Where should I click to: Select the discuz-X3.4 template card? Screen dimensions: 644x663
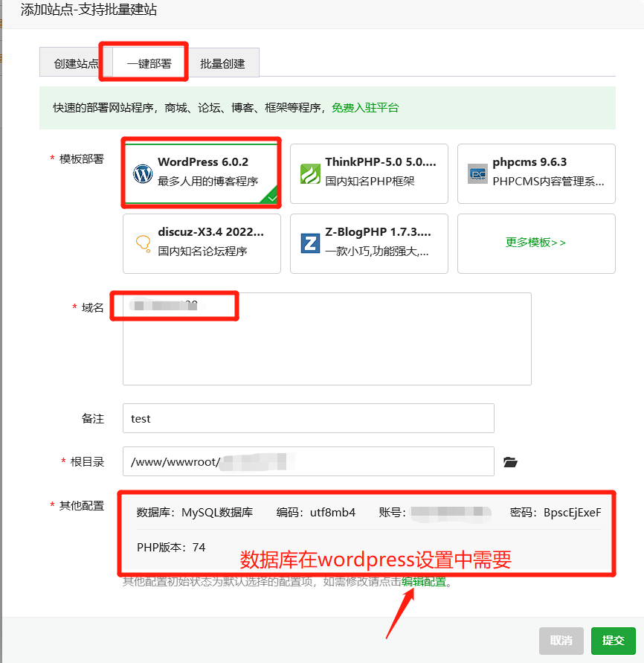click(202, 243)
